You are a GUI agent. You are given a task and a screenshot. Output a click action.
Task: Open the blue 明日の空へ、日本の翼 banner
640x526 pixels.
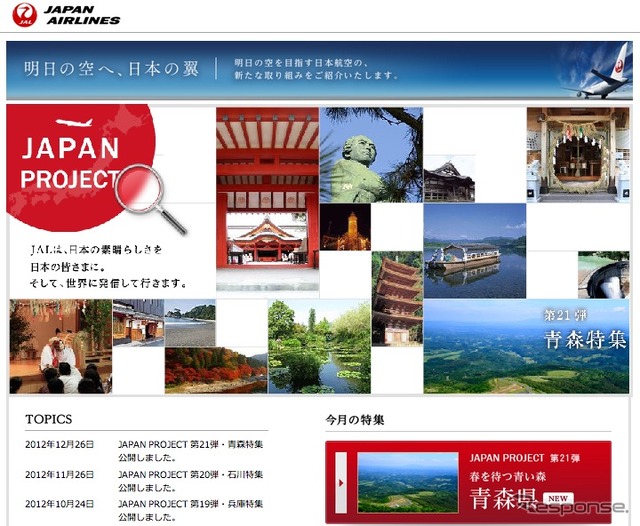(x=319, y=70)
